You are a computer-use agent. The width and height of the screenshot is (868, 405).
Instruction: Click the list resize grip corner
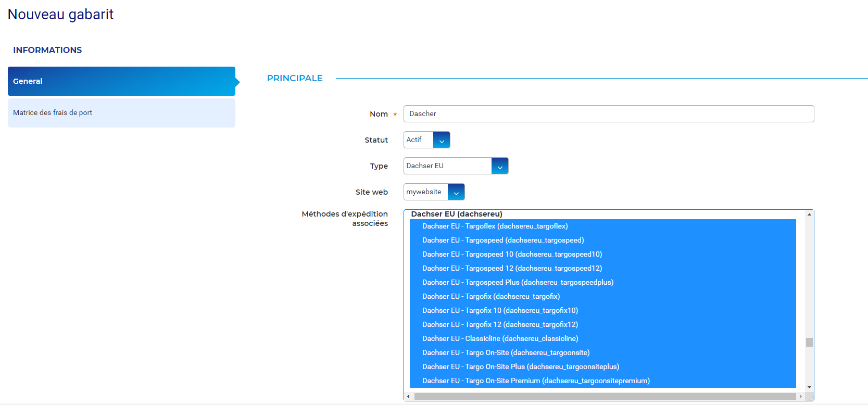(x=811, y=397)
